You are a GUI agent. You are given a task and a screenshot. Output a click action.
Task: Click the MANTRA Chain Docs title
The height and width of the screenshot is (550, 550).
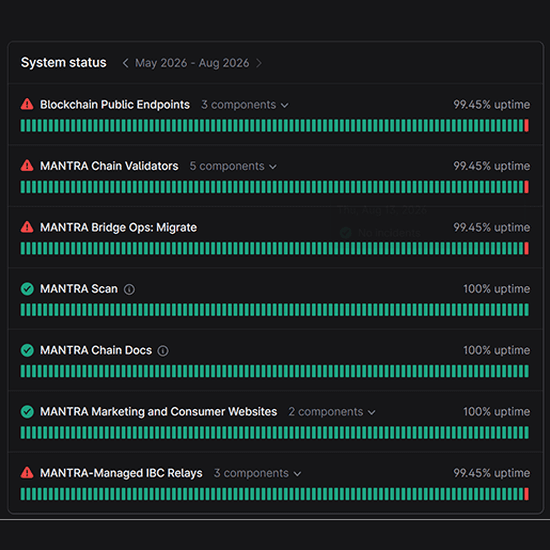[x=96, y=350]
